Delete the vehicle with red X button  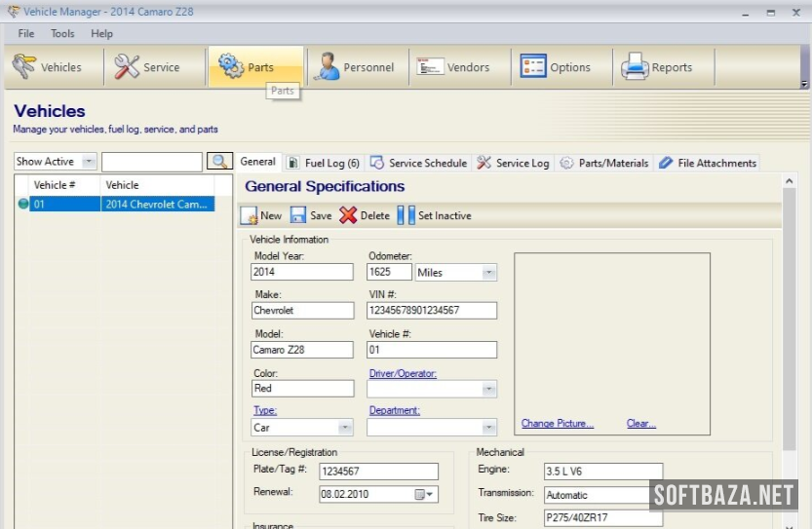365,215
